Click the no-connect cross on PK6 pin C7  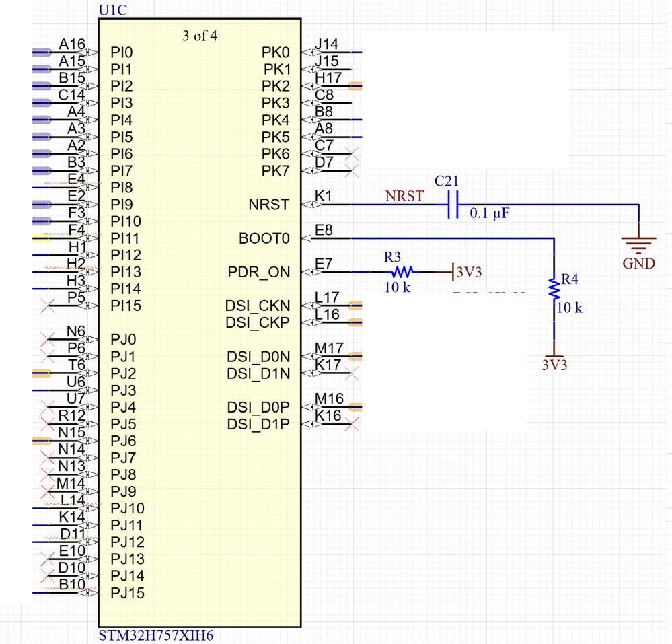pos(351,153)
